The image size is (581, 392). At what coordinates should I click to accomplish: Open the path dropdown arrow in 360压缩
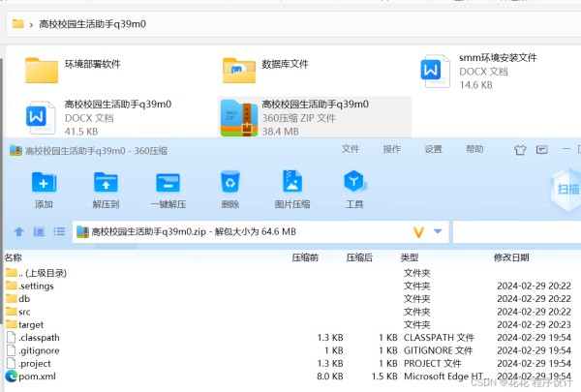tap(438, 231)
